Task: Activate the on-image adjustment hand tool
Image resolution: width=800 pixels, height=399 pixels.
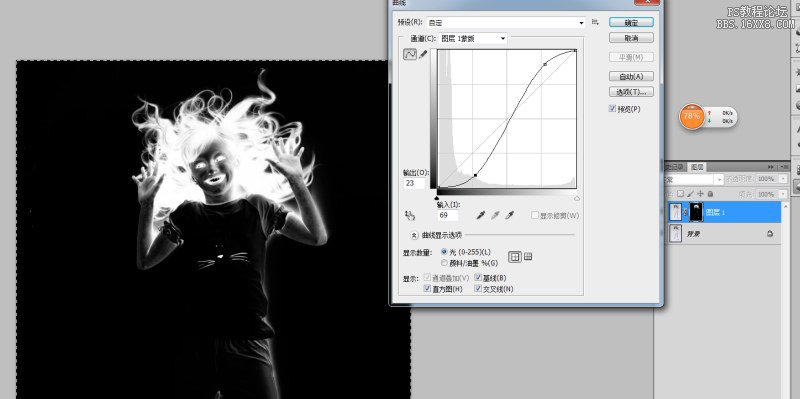Action: [410, 216]
